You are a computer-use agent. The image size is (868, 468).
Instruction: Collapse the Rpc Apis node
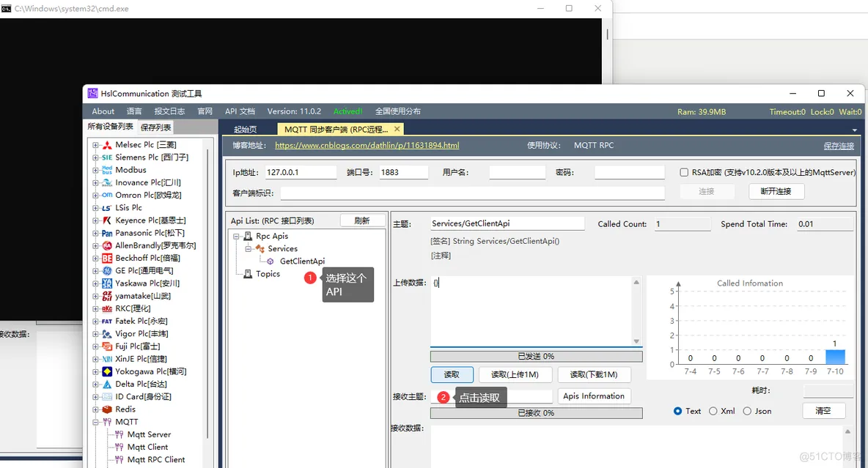[236, 237]
